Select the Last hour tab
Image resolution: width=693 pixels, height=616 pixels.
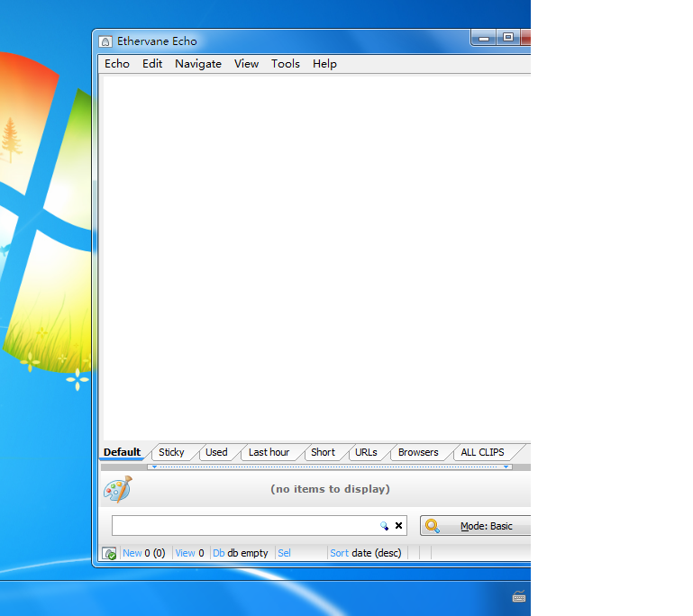click(269, 452)
